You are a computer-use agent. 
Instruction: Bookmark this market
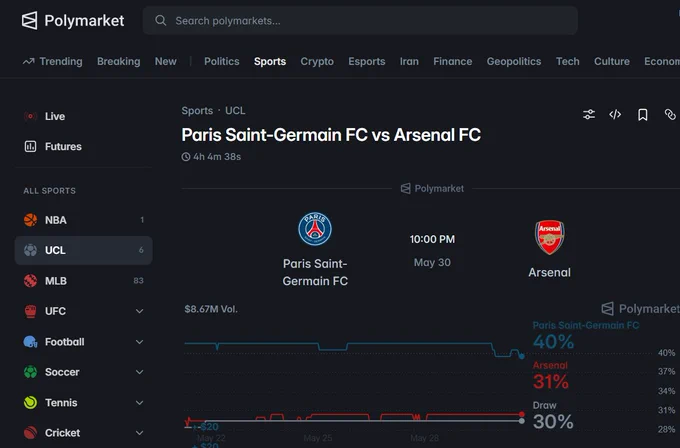pyautogui.click(x=642, y=114)
